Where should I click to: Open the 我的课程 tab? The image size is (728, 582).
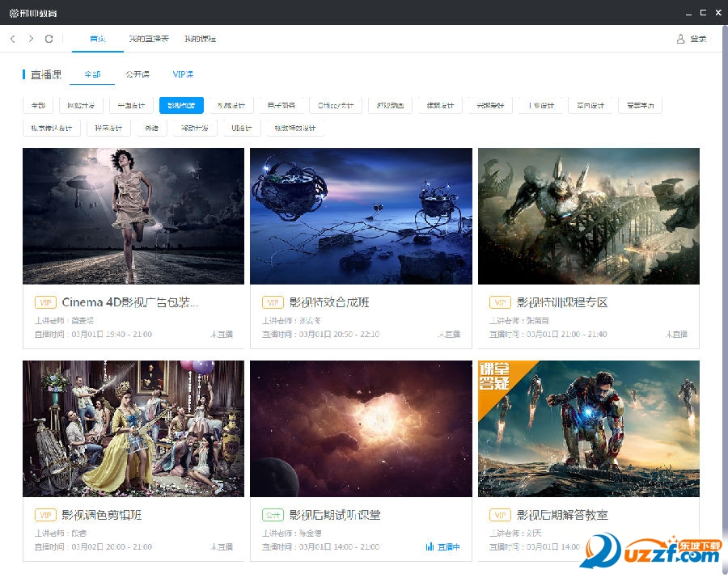[x=200, y=39]
